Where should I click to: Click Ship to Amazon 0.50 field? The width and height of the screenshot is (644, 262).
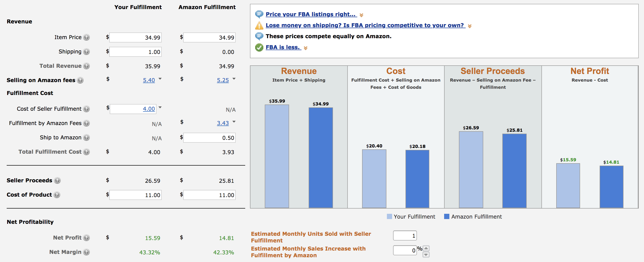pyautogui.click(x=209, y=138)
